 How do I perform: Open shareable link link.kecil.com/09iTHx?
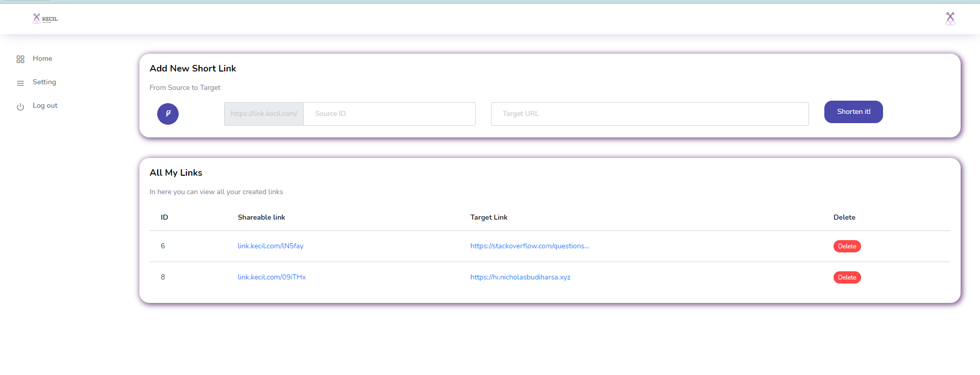272,277
